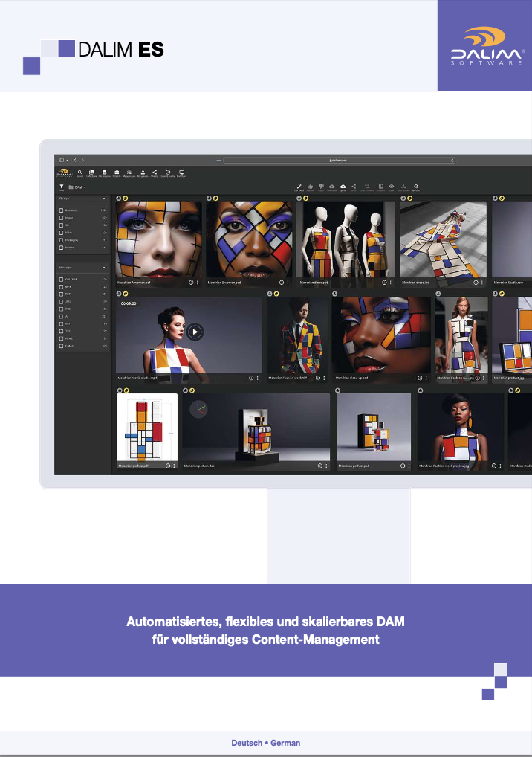Open Collections from the top toolbar

(x=91, y=173)
